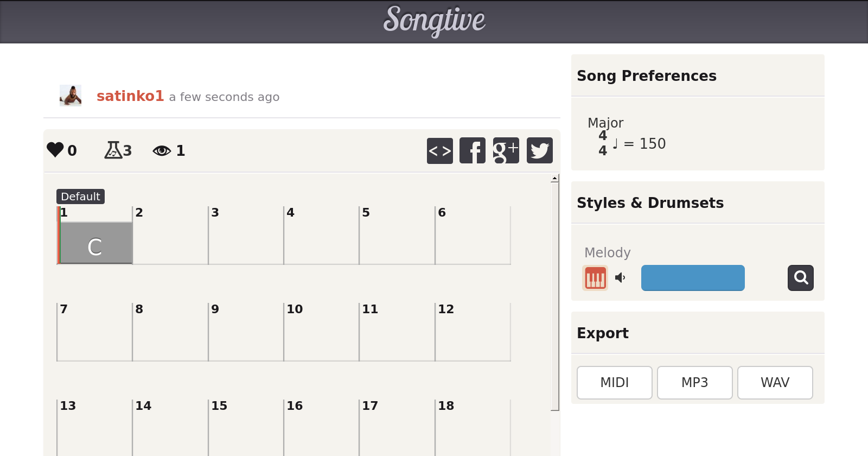Share the song on Twitter
Image resolution: width=868 pixels, height=456 pixels.
pyautogui.click(x=539, y=150)
